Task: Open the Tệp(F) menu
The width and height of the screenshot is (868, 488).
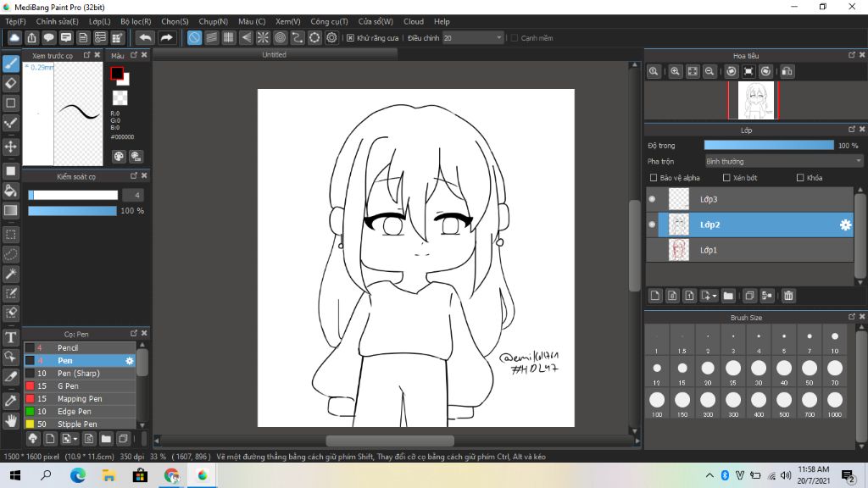Action: tap(15, 21)
